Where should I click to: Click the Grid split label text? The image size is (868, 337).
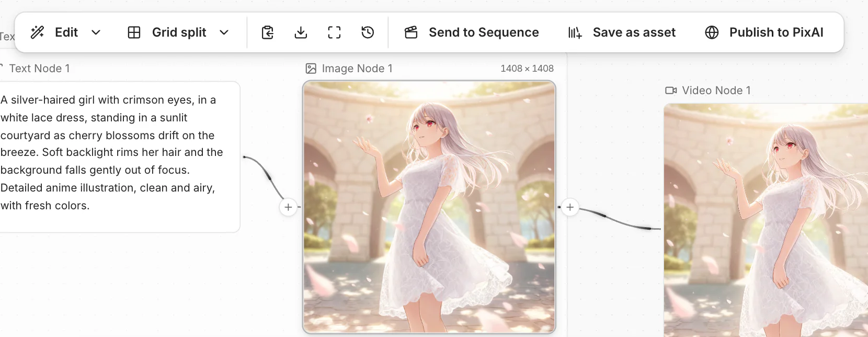tap(179, 32)
